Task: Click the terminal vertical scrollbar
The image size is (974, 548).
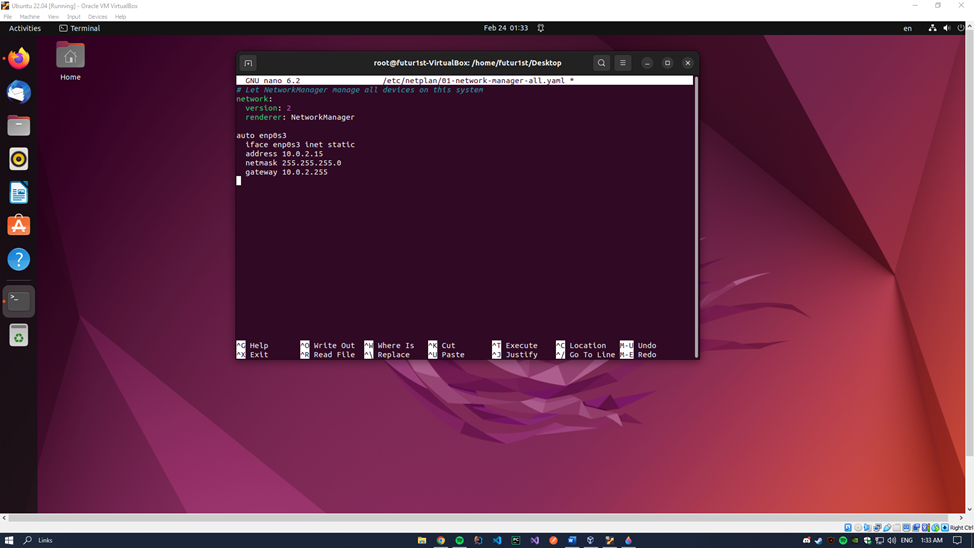Action: point(696,217)
